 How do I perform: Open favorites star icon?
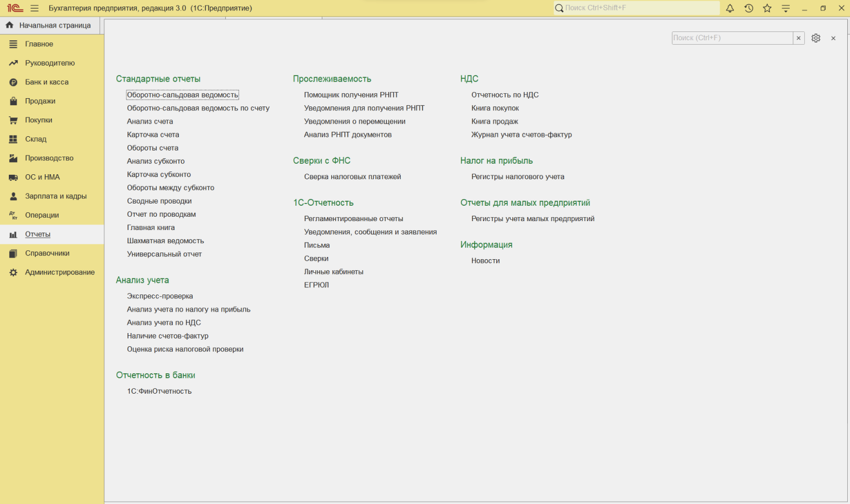coord(767,8)
